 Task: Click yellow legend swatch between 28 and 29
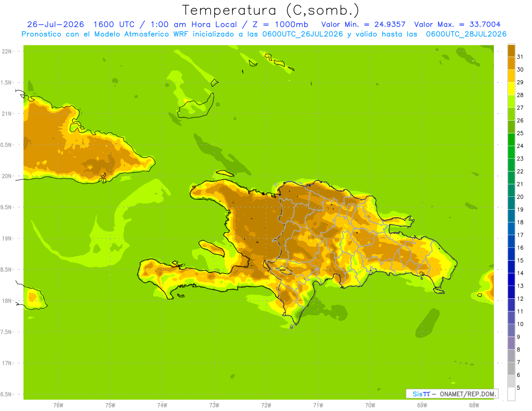point(511,89)
